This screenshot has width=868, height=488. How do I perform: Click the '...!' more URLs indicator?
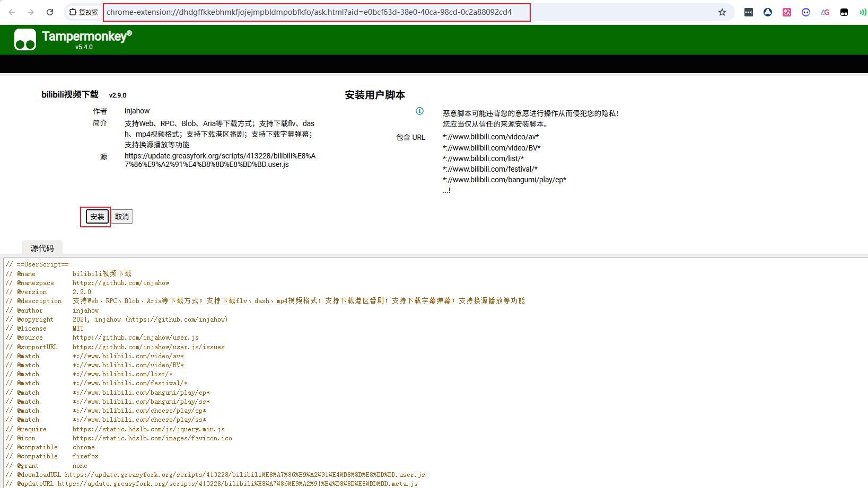(x=446, y=190)
